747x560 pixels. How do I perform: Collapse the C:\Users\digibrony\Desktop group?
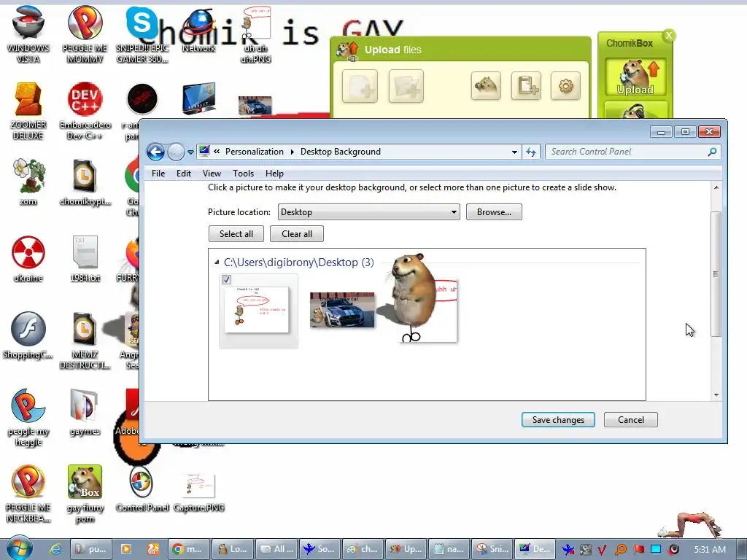tap(217, 262)
